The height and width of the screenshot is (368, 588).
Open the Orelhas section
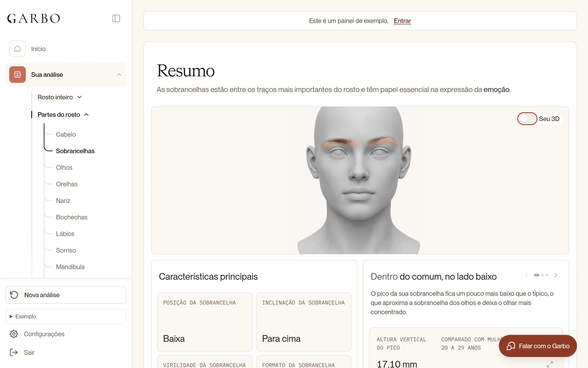[x=67, y=184]
